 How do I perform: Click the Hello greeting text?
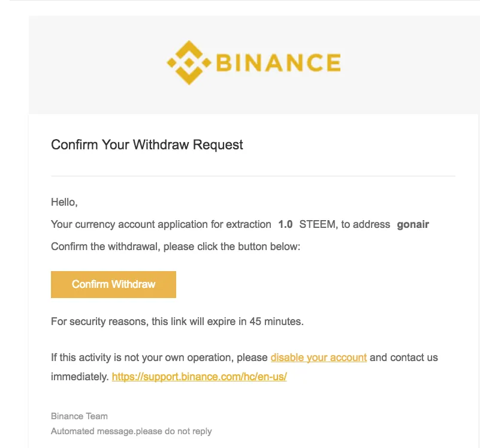[x=64, y=202]
